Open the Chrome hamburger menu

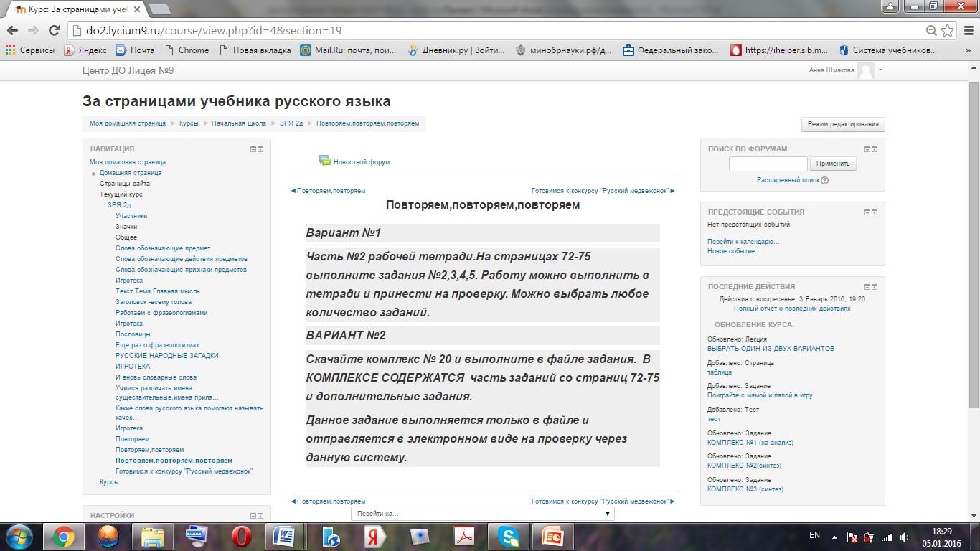coord(966,30)
